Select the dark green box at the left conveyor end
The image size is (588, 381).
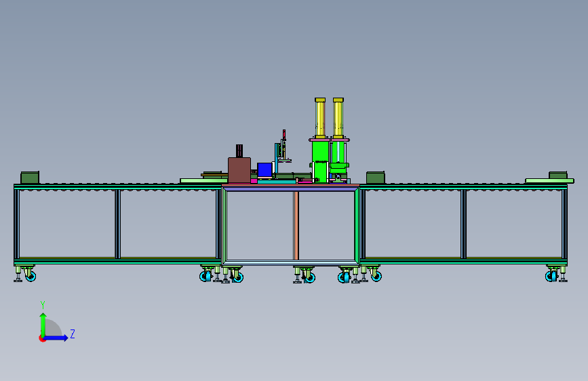(x=30, y=178)
